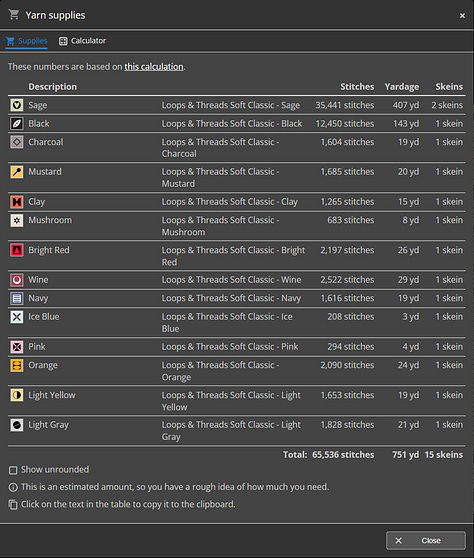The image size is (474, 558).
Task: Copy 'Loops & Threads Soft Classic - Black' text
Action: pos(232,123)
